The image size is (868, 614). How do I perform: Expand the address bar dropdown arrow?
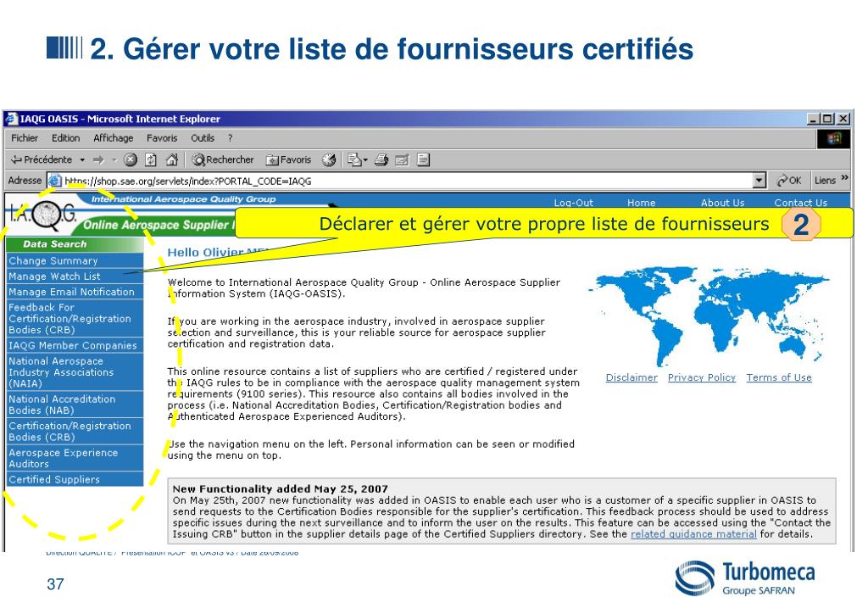(759, 181)
